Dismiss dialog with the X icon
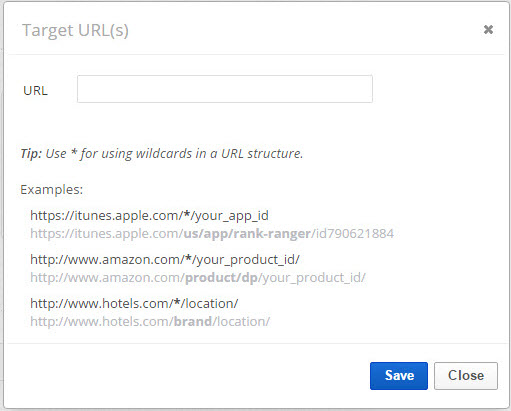 coord(488,30)
